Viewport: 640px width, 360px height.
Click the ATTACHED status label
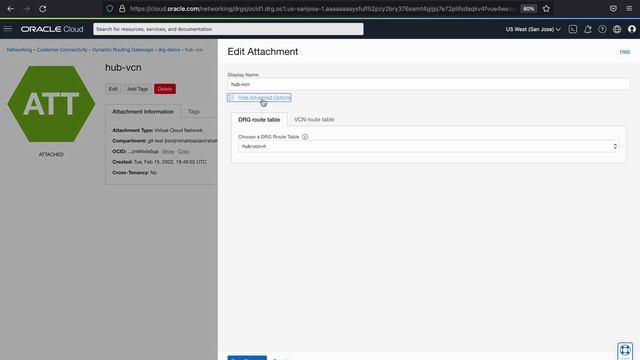(51, 154)
